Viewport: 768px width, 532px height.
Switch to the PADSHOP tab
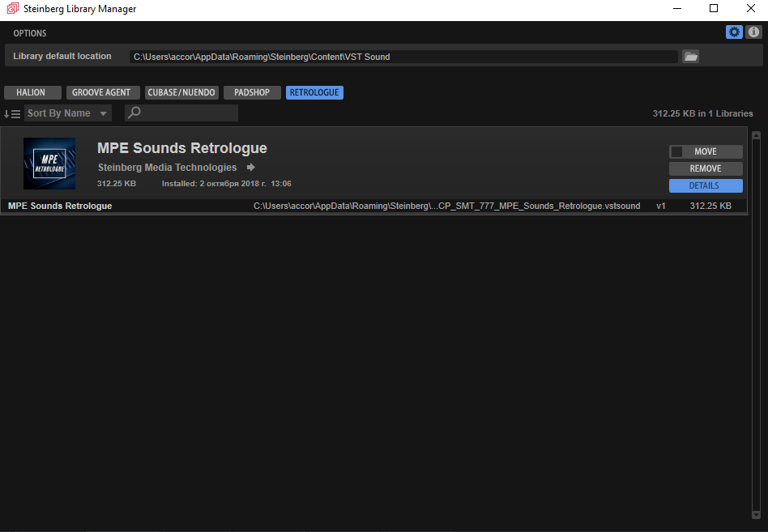[252, 92]
